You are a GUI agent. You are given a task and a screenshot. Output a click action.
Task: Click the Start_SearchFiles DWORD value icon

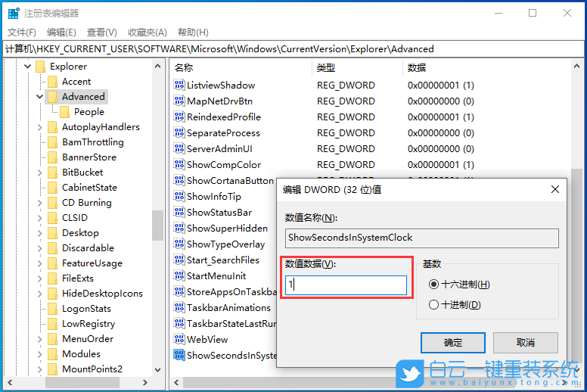(179, 260)
